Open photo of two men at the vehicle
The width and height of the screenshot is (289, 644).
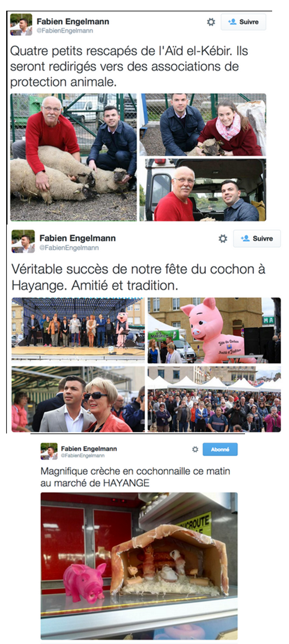tap(203, 190)
